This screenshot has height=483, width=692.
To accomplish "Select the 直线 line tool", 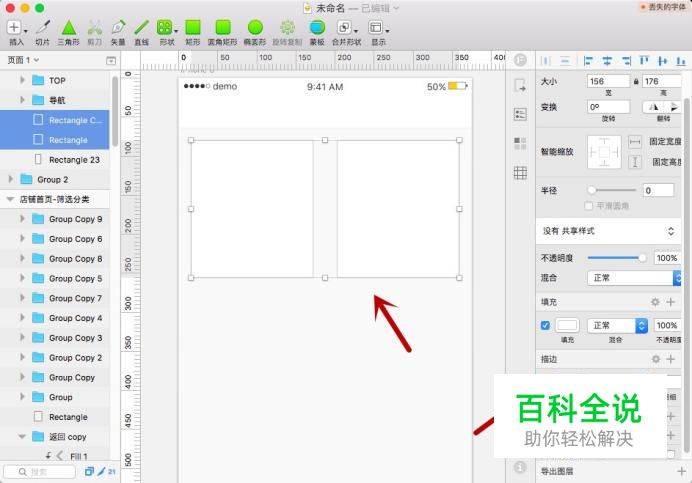I will click(141, 33).
